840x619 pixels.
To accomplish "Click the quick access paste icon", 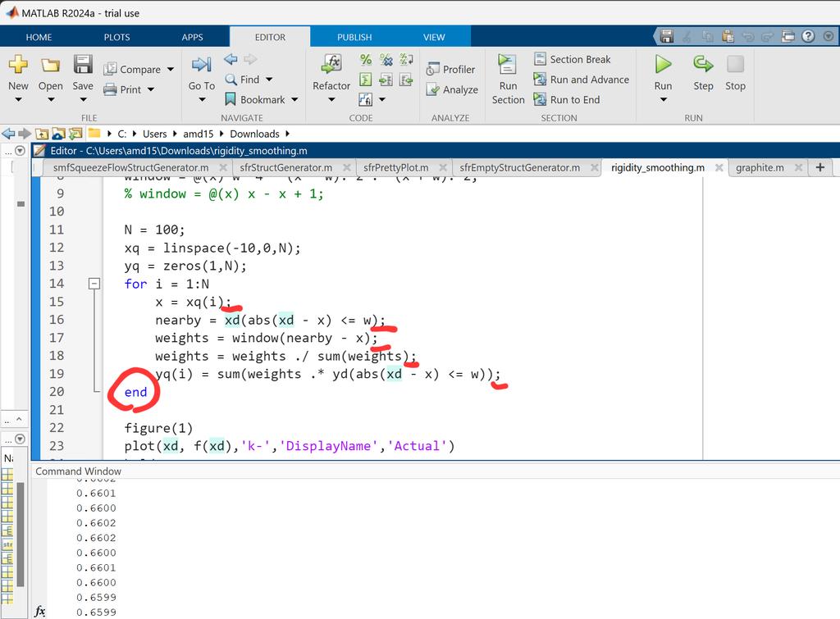I will (728, 36).
